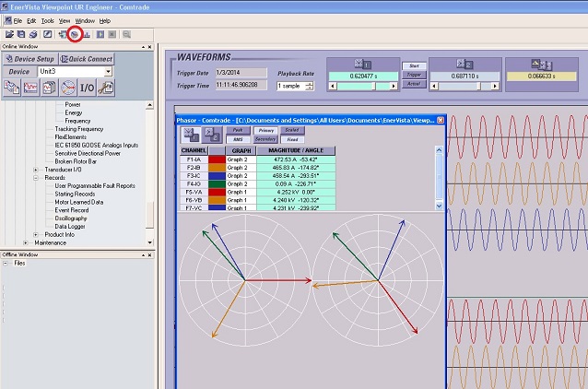588x389 pixels.
Task: Click the Save toolbar icon
Action: (21, 34)
